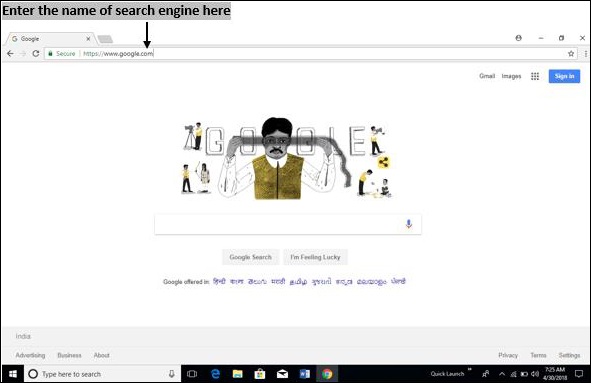
Task: Reload the page with refresh icon
Action: [36, 54]
